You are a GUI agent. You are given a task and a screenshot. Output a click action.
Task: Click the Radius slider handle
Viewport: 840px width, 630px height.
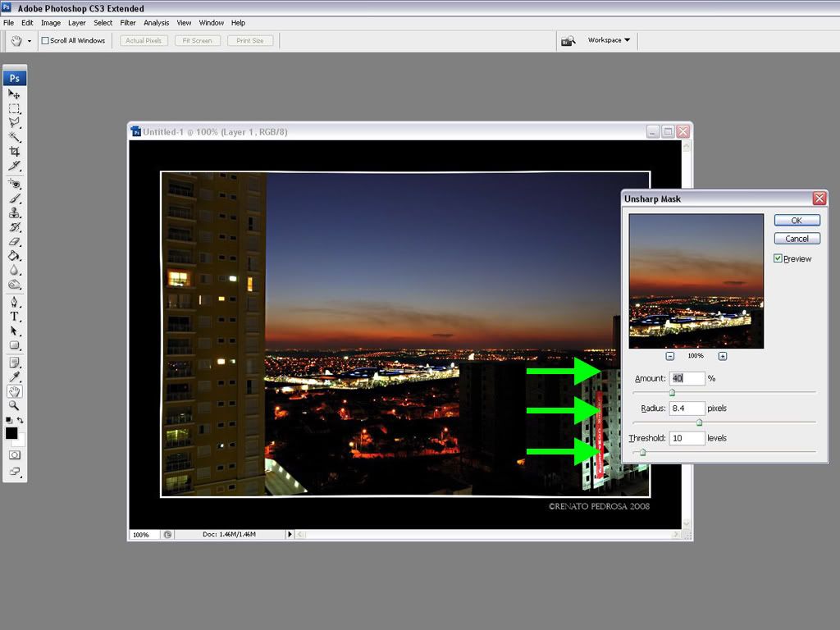pyautogui.click(x=699, y=422)
